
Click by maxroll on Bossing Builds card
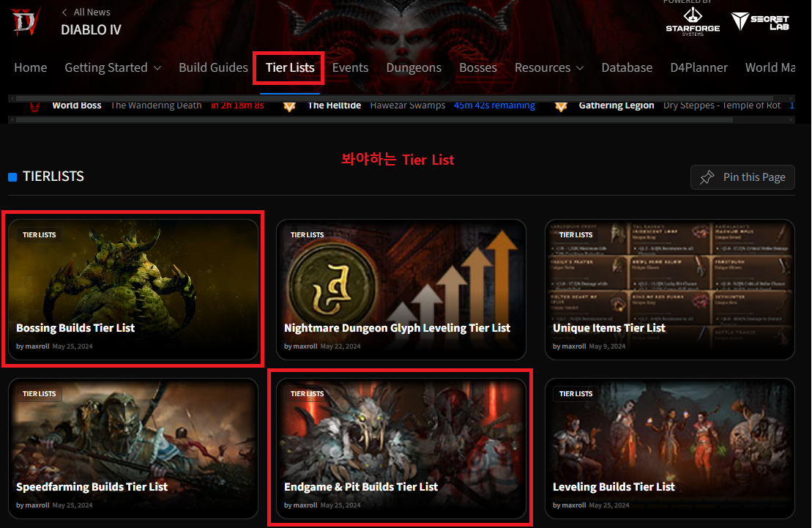coord(33,346)
